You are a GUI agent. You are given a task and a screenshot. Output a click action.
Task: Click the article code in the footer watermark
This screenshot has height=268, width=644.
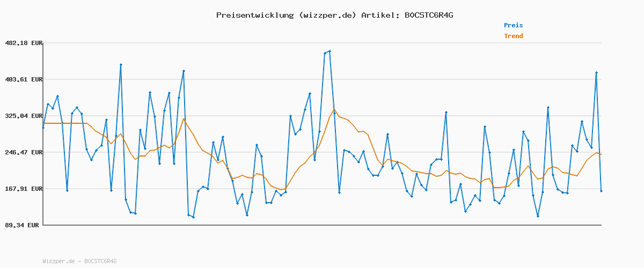point(100,261)
